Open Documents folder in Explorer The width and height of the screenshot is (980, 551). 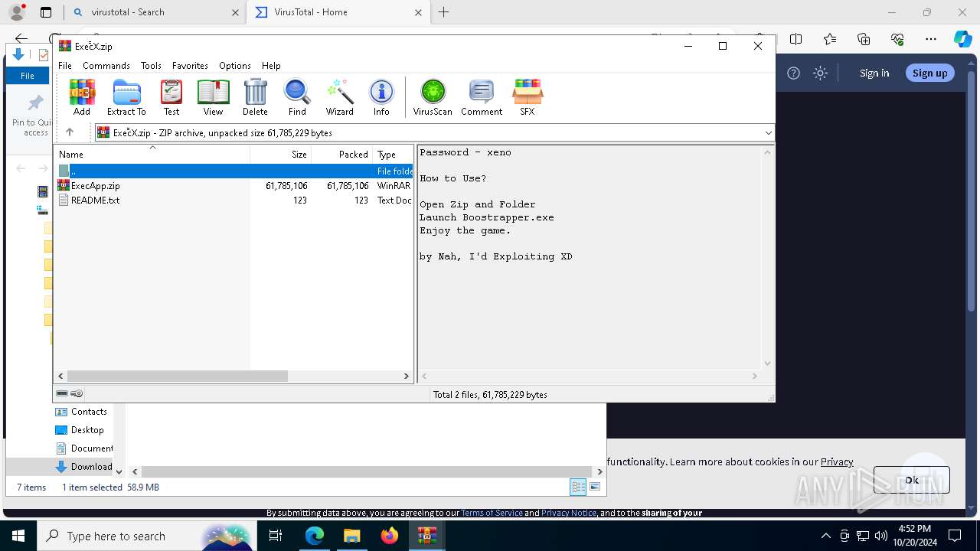pos(84,448)
